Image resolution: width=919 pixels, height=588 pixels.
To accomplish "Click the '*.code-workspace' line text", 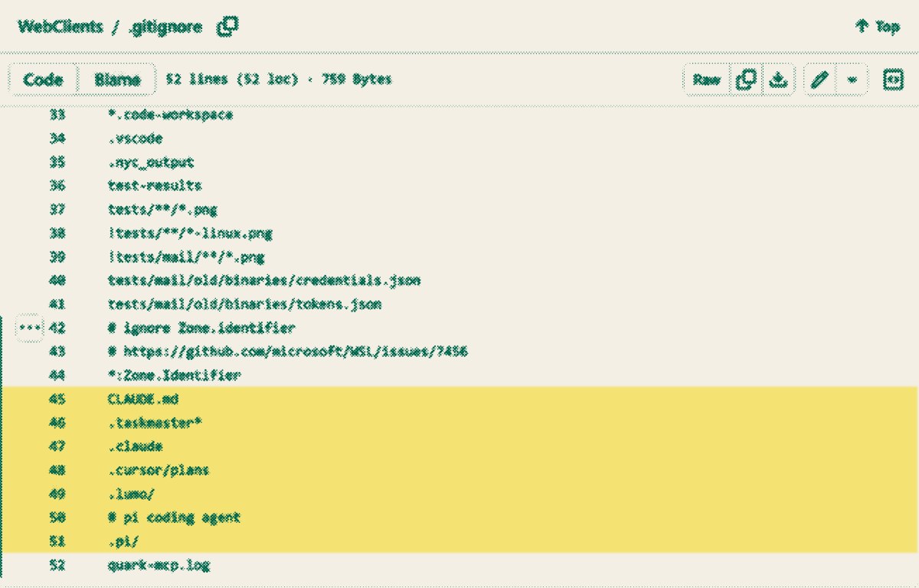I will coord(171,115).
